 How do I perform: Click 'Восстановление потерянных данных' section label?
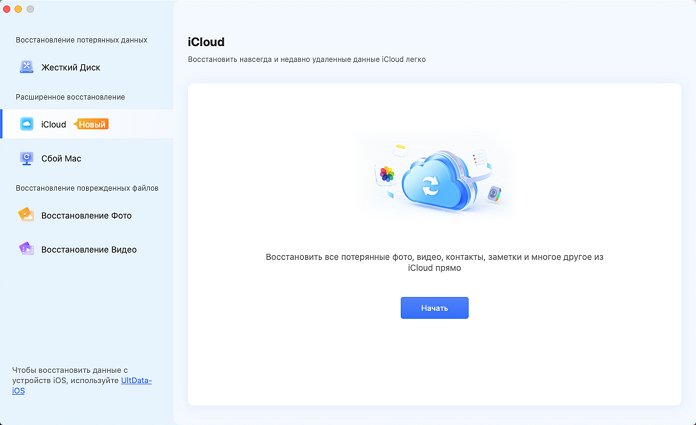point(81,40)
